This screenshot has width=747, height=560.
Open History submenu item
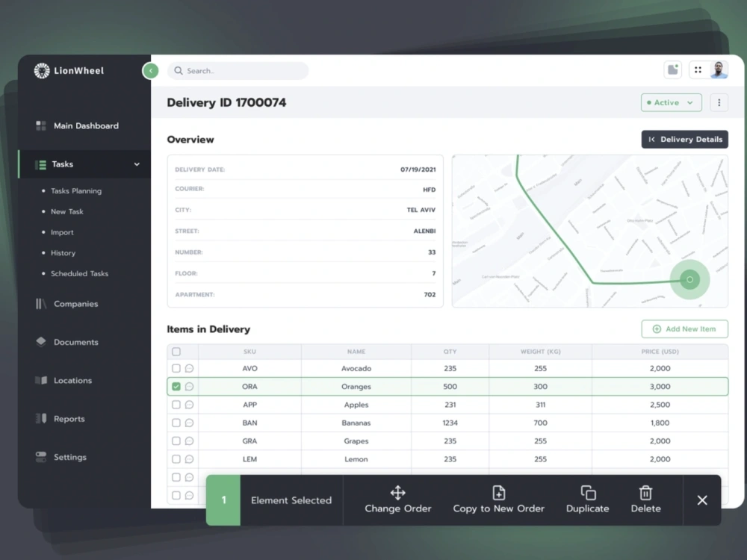pyautogui.click(x=63, y=253)
